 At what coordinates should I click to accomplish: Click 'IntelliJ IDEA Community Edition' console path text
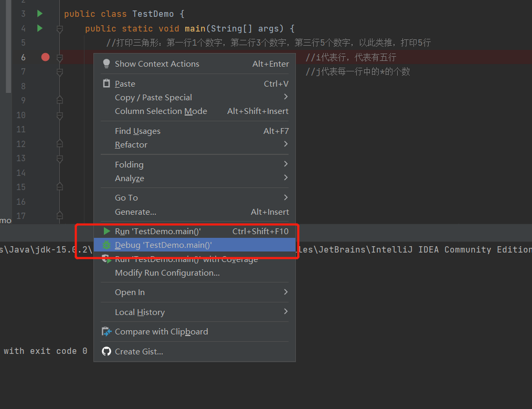[x=451, y=249]
